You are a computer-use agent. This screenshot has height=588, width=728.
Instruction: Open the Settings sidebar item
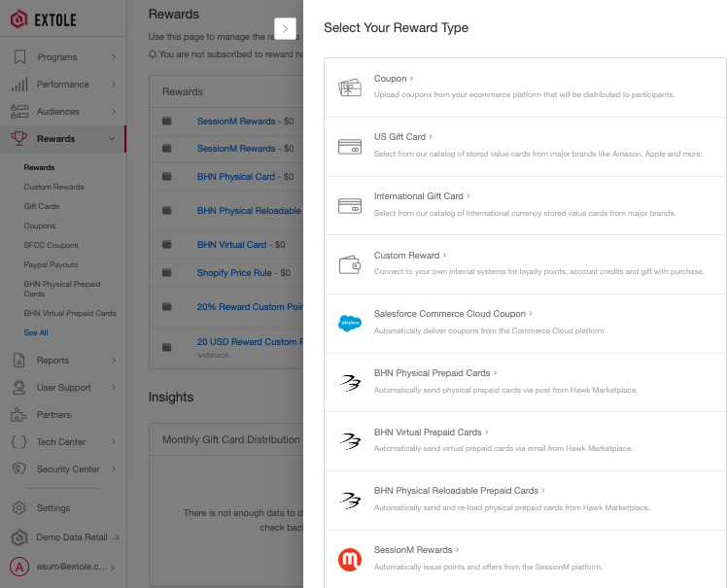[x=53, y=507]
